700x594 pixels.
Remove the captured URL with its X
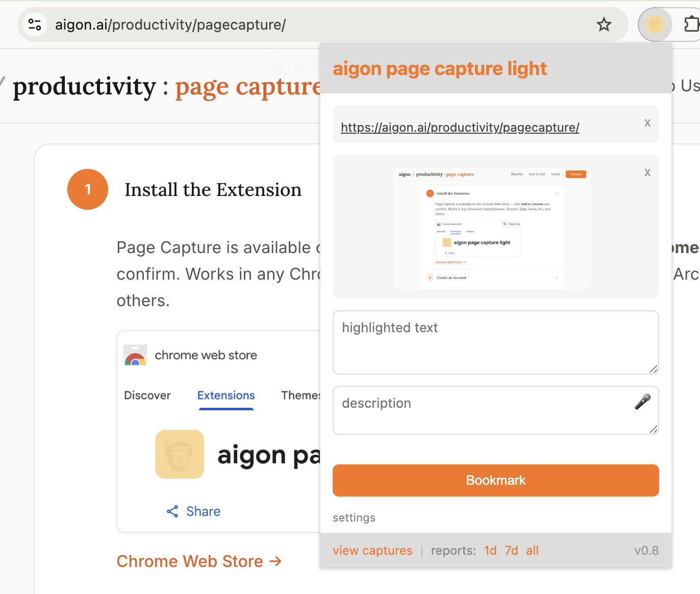pyautogui.click(x=647, y=123)
